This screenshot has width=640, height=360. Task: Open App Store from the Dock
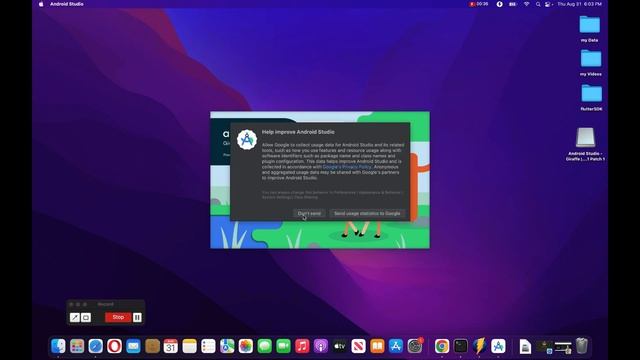point(396,346)
